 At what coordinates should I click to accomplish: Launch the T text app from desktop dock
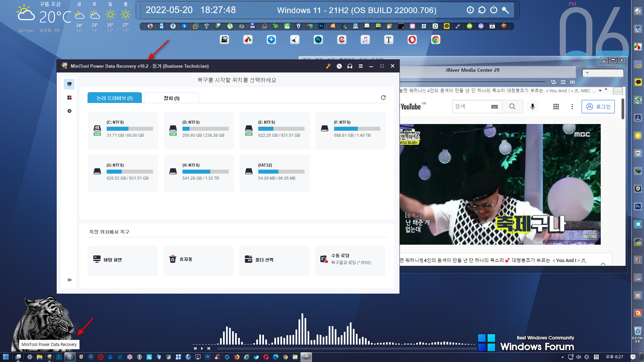pos(388,40)
